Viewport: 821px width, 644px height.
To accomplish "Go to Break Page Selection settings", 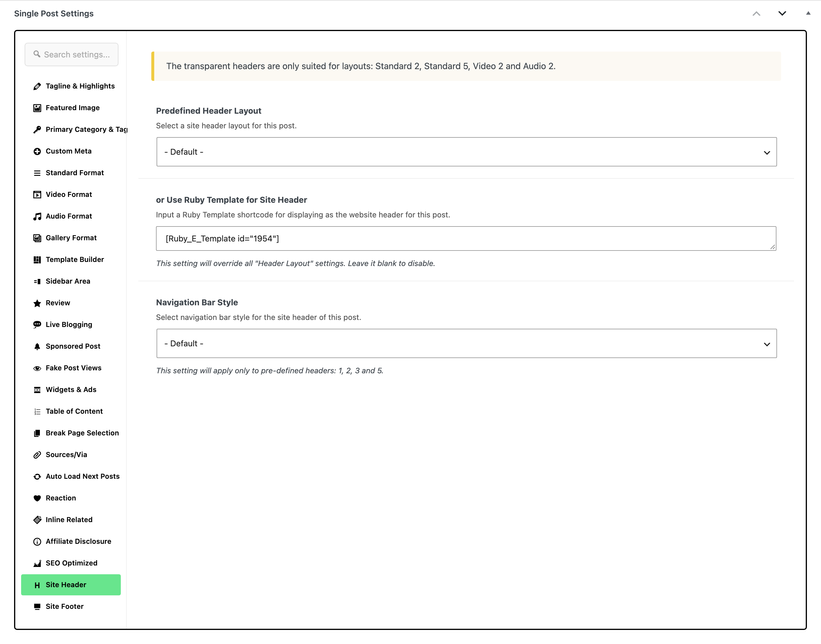I will point(71,433).
